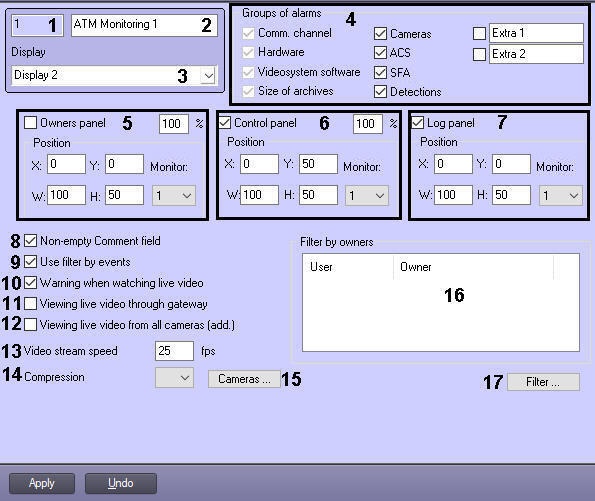The image size is (595, 501).
Task: Open the Log panel Monitor dropdown
Action: tap(561, 195)
